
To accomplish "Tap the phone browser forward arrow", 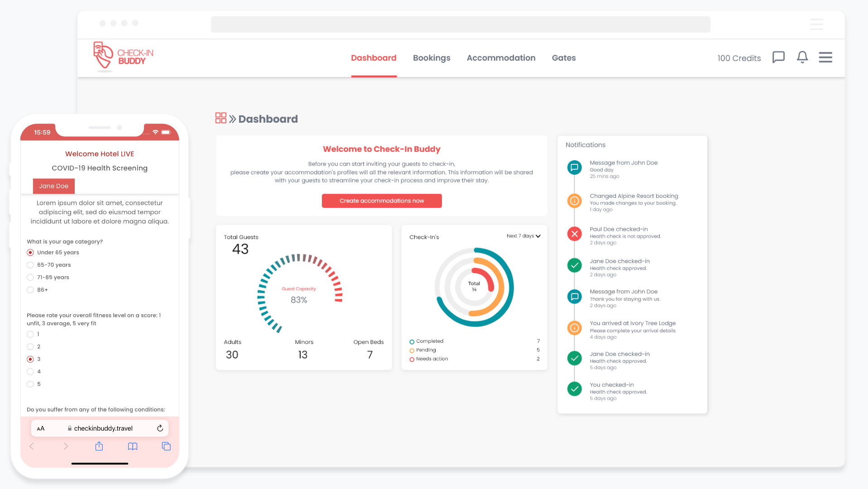I will pos(66,446).
